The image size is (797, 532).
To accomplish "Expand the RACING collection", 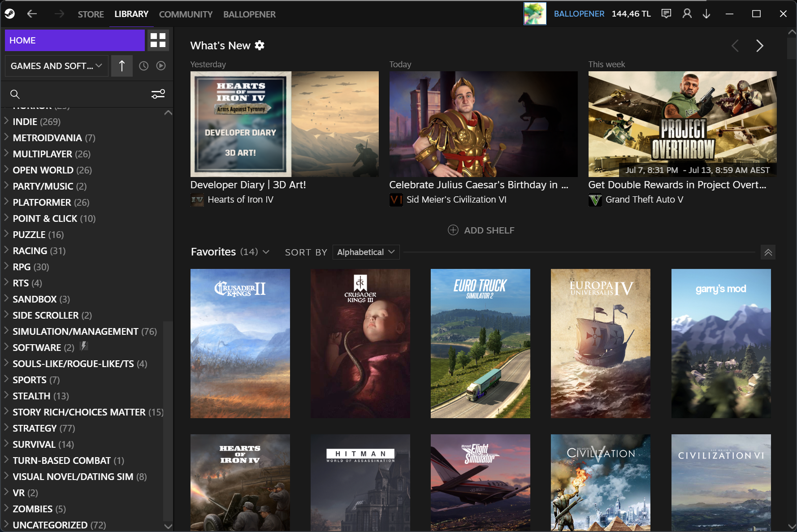I will click(x=6, y=251).
